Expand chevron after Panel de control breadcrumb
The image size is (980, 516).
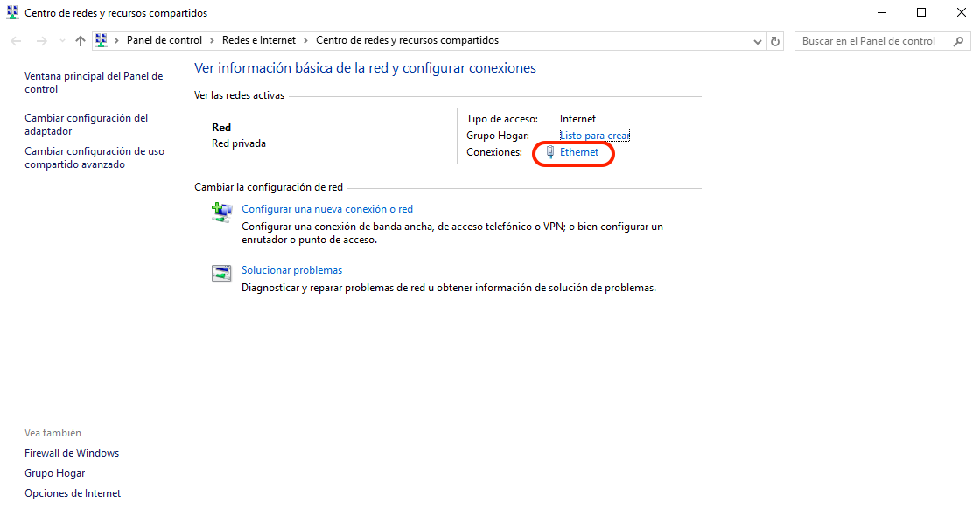click(212, 40)
